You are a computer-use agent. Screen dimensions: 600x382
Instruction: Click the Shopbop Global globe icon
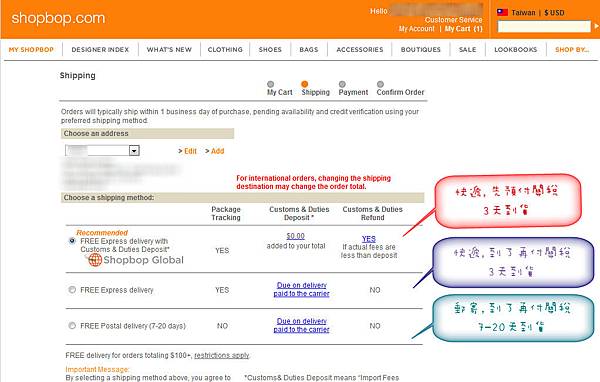(95, 260)
